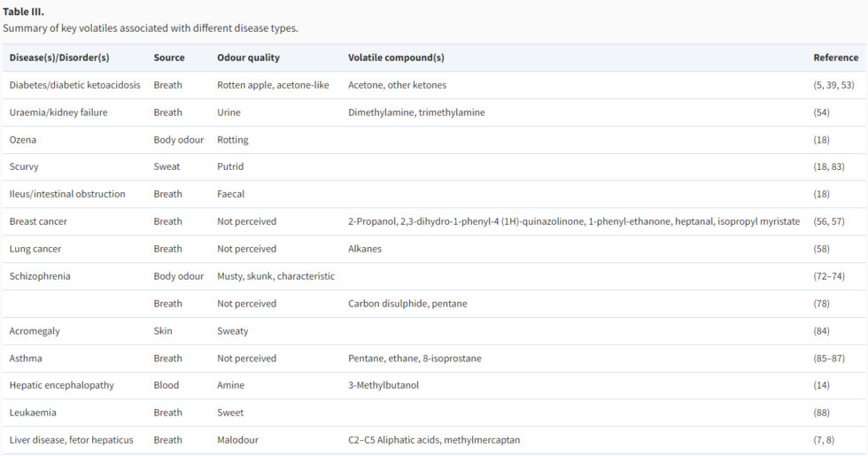Open reference (78) beside carbon disulphide

(x=824, y=304)
